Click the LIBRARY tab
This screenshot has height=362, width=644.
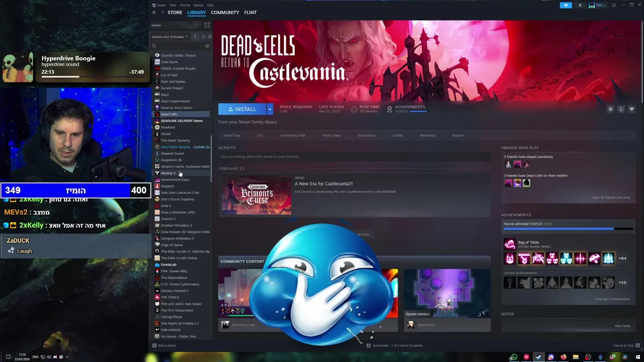click(196, 13)
